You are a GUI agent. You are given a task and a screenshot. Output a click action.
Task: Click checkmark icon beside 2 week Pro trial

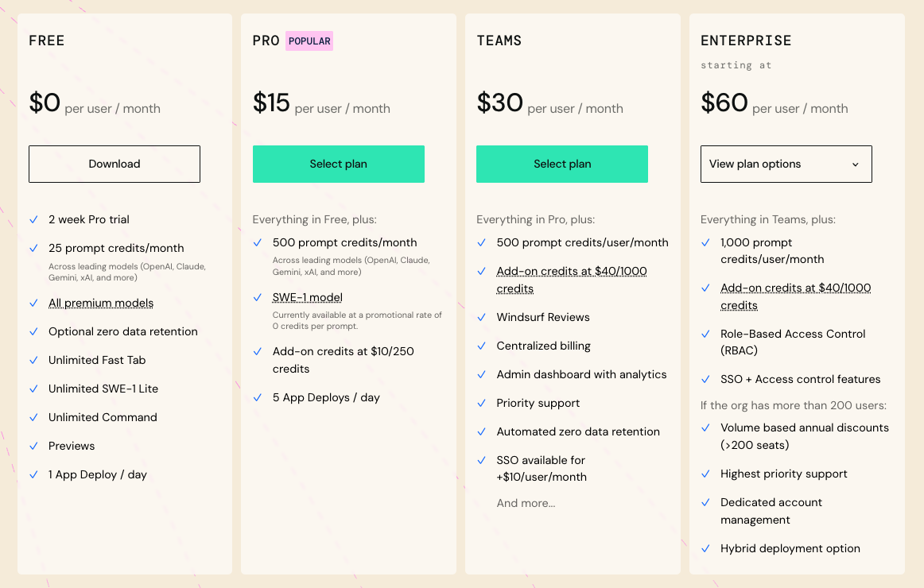click(33, 219)
